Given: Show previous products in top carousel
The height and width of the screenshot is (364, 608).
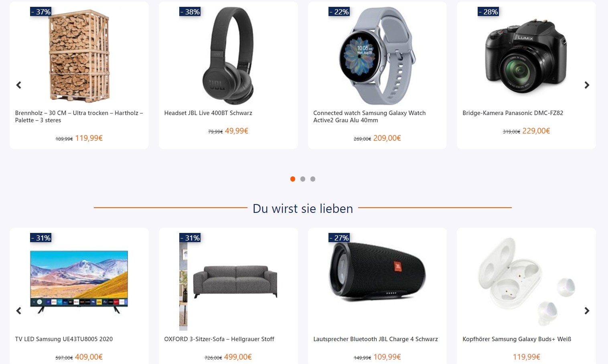Looking at the screenshot, I should [18, 85].
